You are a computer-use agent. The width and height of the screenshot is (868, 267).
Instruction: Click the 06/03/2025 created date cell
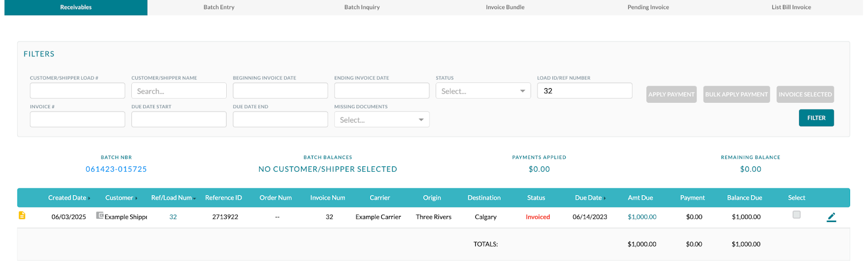[x=68, y=217]
